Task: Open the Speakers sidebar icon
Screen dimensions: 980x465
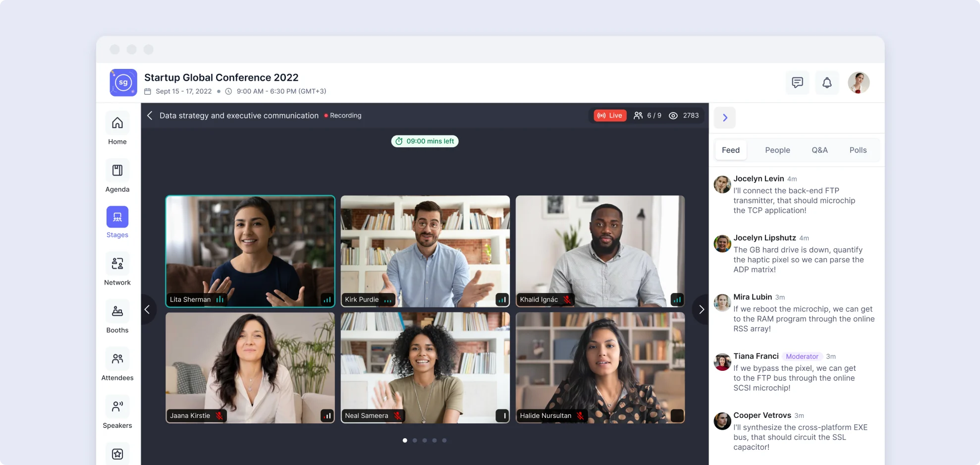Action: tap(117, 407)
